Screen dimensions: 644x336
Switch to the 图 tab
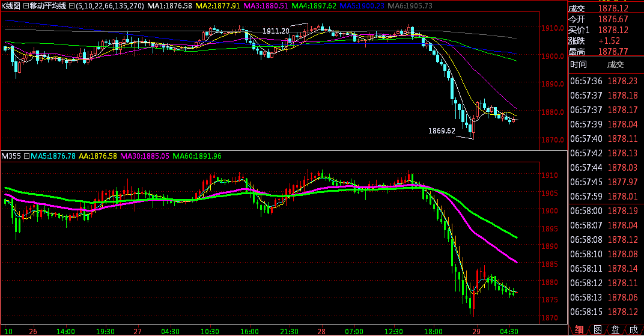[x=597, y=329]
